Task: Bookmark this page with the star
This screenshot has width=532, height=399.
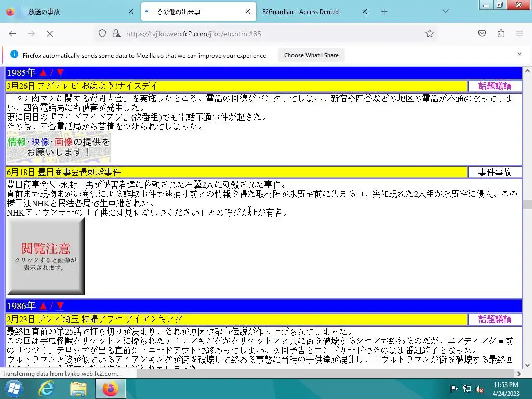Action: [x=430, y=34]
